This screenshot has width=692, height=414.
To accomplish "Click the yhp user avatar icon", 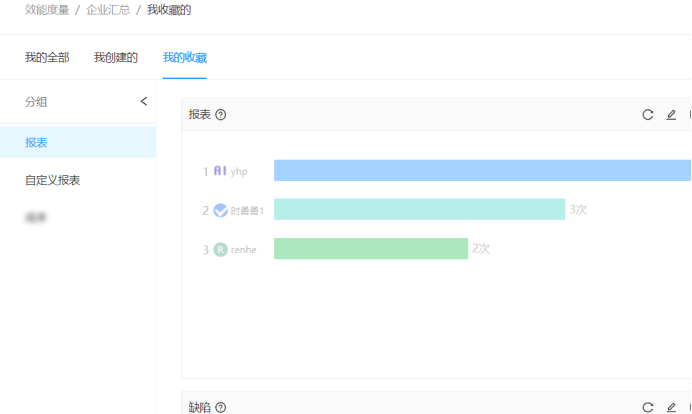I will [221, 171].
